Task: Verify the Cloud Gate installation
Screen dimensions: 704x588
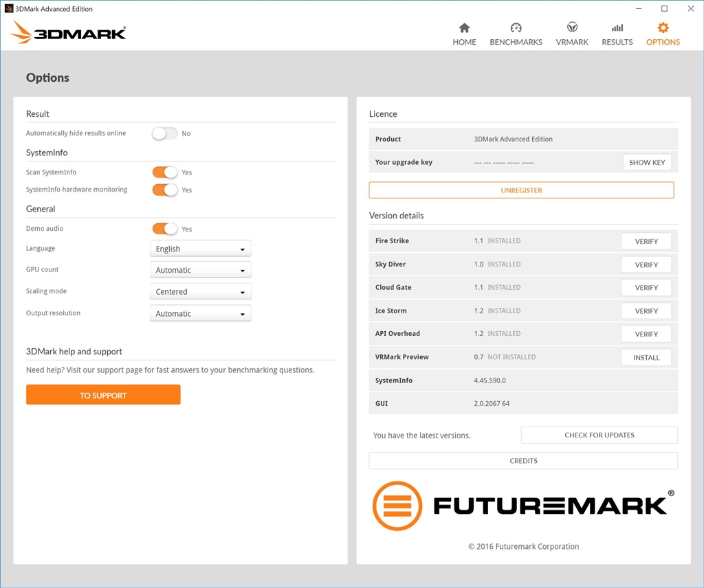Action: coord(646,288)
